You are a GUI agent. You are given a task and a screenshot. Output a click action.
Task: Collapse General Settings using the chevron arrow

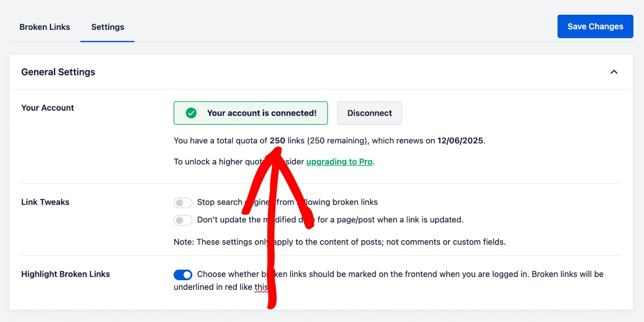tap(614, 72)
